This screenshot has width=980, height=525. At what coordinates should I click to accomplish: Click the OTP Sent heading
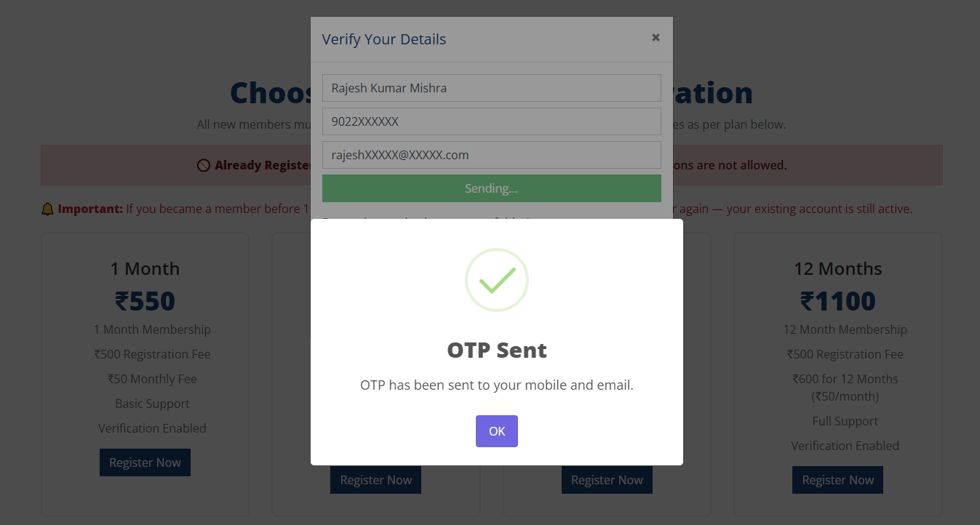[497, 350]
